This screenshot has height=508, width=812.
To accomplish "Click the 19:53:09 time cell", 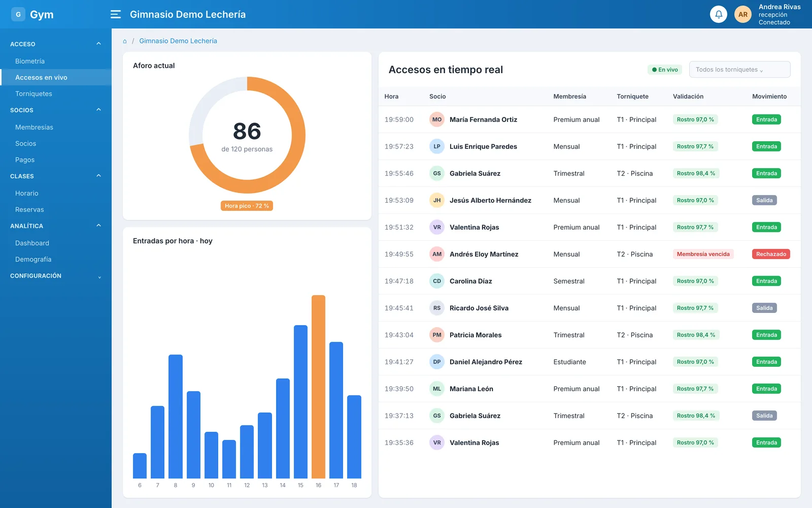I will click(x=399, y=200).
